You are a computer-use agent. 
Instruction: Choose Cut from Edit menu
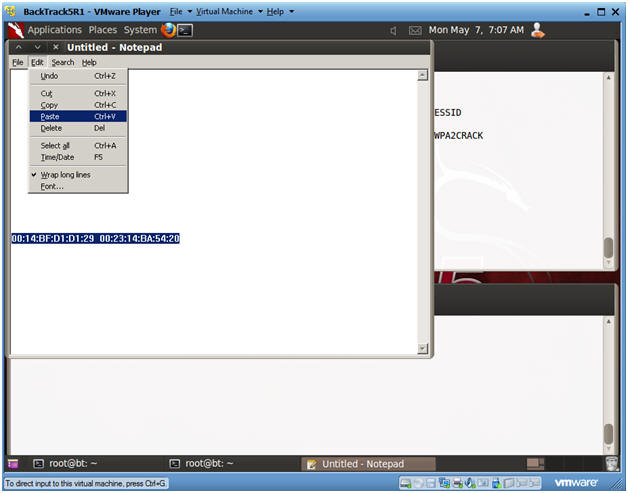(78, 93)
